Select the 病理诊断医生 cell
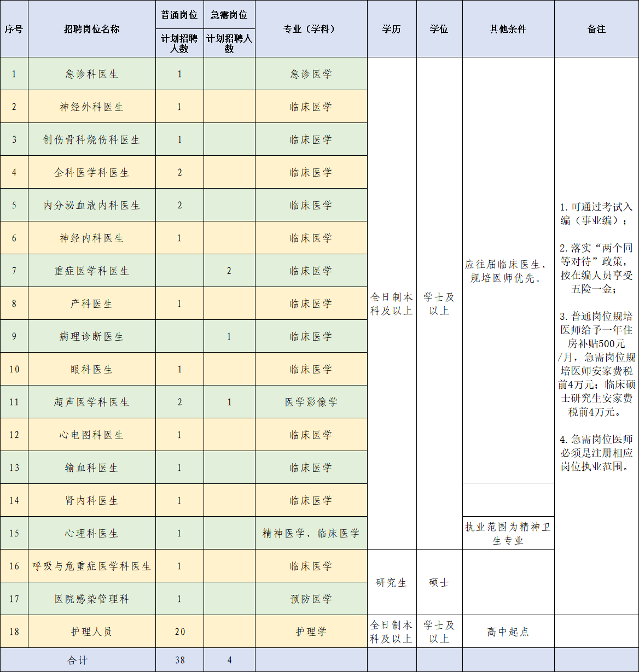 tap(92, 336)
